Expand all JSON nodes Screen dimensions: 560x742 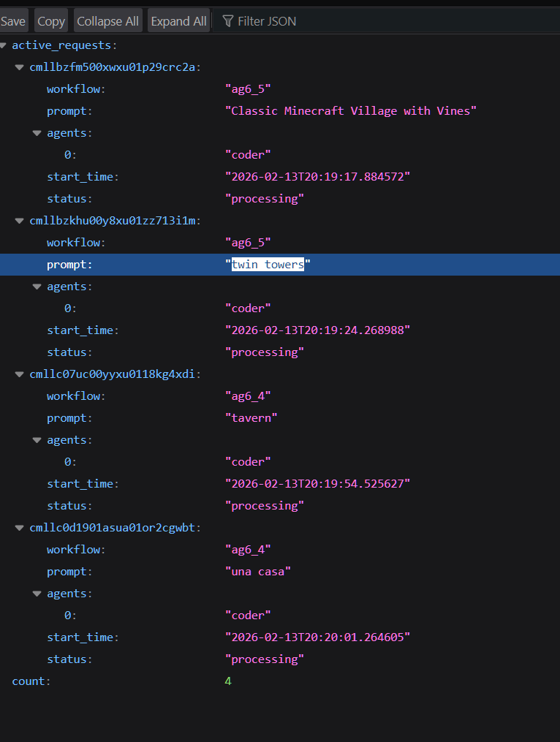(179, 21)
